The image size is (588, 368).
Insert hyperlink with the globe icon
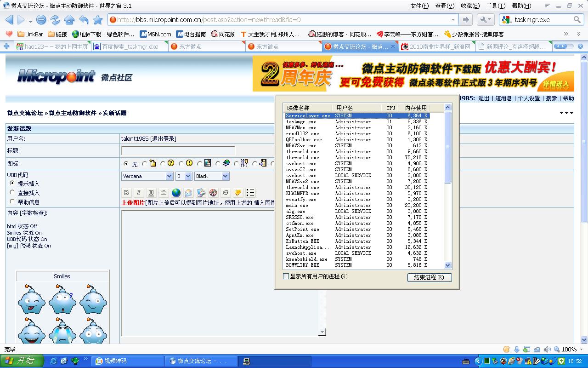tap(176, 193)
